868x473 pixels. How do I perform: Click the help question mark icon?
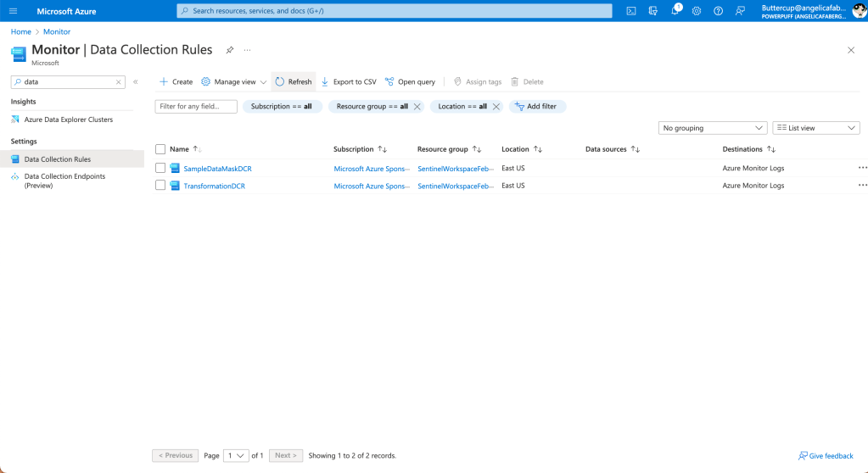(719, 11)
